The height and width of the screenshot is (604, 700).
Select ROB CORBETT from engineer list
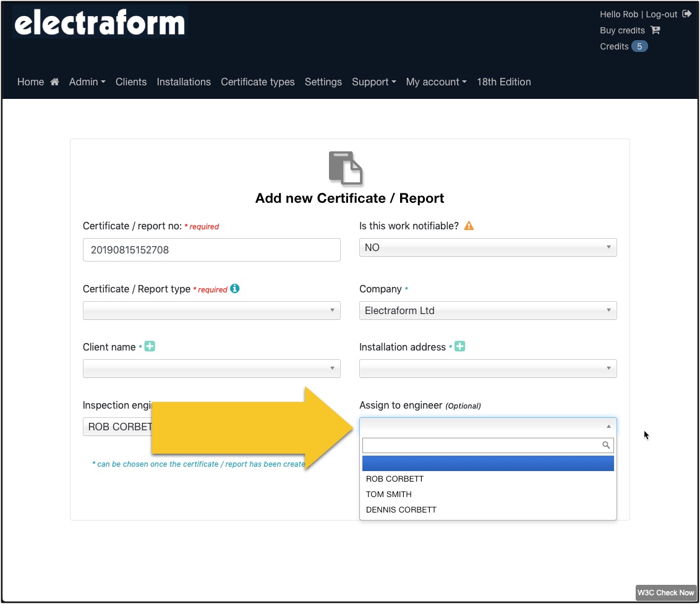click(x=488, y=479)
